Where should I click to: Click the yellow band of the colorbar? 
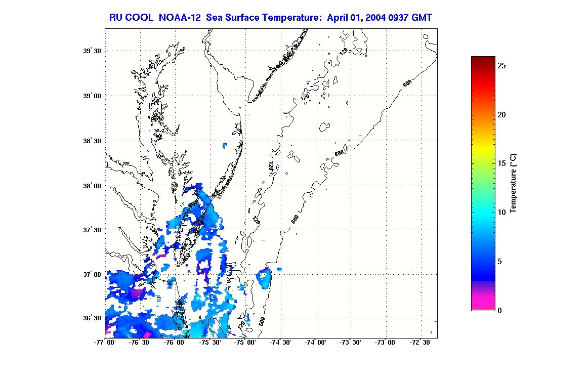(x=483, y=150)
